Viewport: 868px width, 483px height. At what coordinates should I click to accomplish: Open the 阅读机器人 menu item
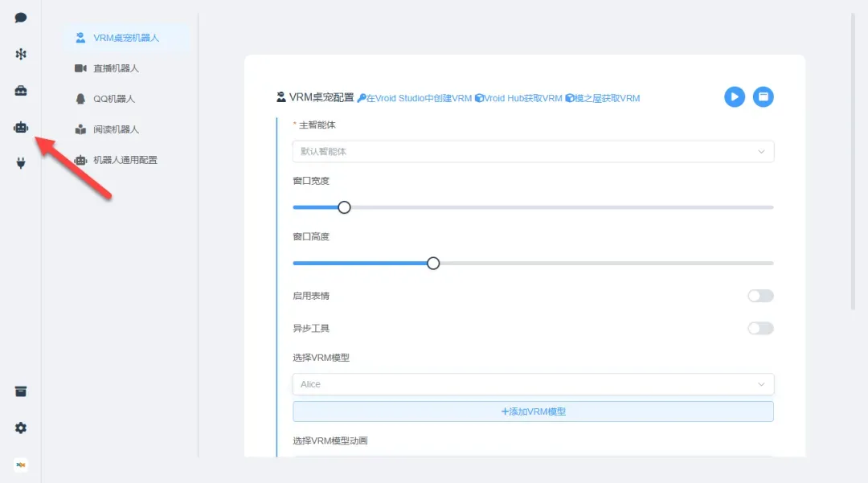[116, 129]
